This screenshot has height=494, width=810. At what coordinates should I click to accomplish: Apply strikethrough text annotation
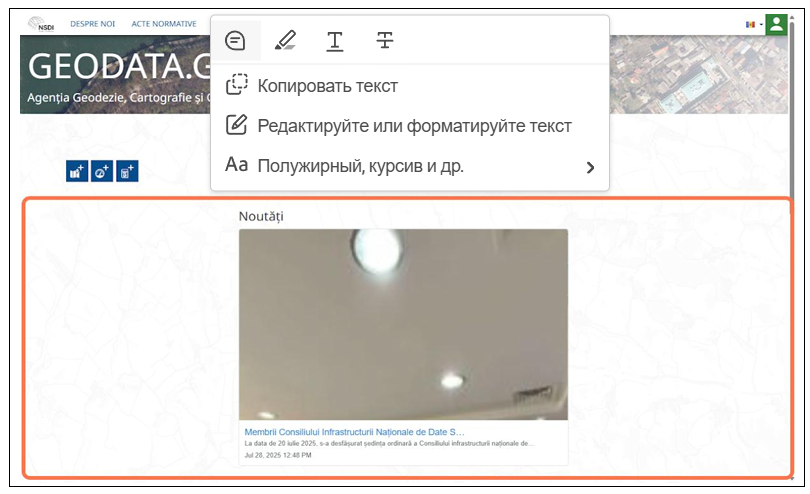385,41
